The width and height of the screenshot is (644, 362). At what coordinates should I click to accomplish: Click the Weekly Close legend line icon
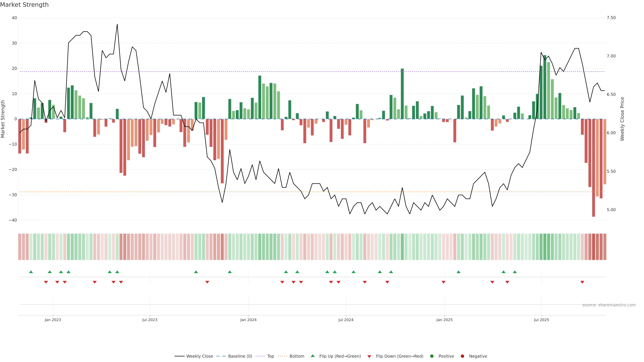tap(179, 356)
